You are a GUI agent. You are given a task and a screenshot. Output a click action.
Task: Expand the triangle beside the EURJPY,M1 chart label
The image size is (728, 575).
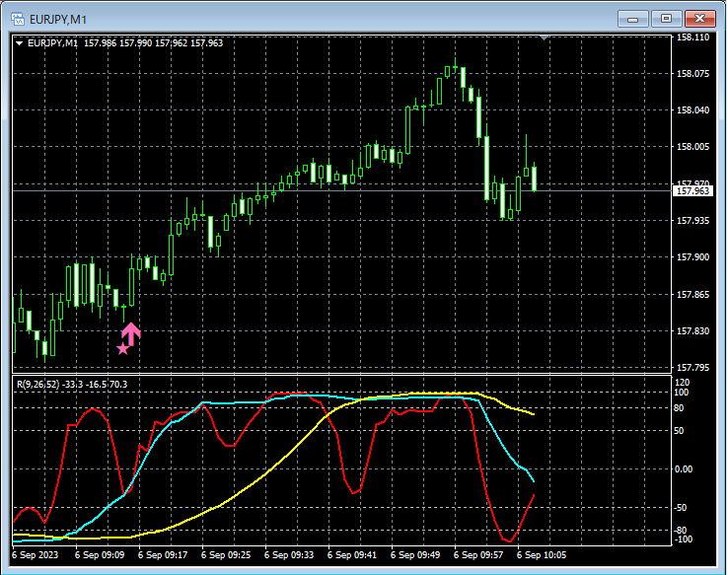click(20, 43)
